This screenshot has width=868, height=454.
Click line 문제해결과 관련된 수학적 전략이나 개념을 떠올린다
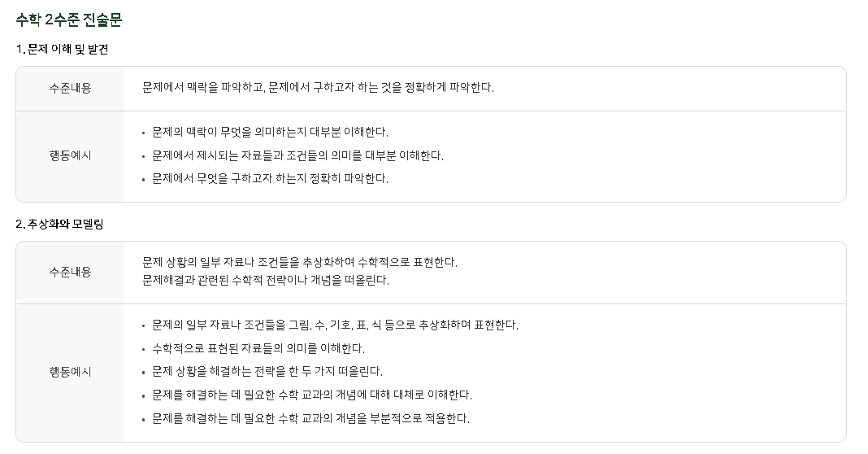click(x=266, y=281)
